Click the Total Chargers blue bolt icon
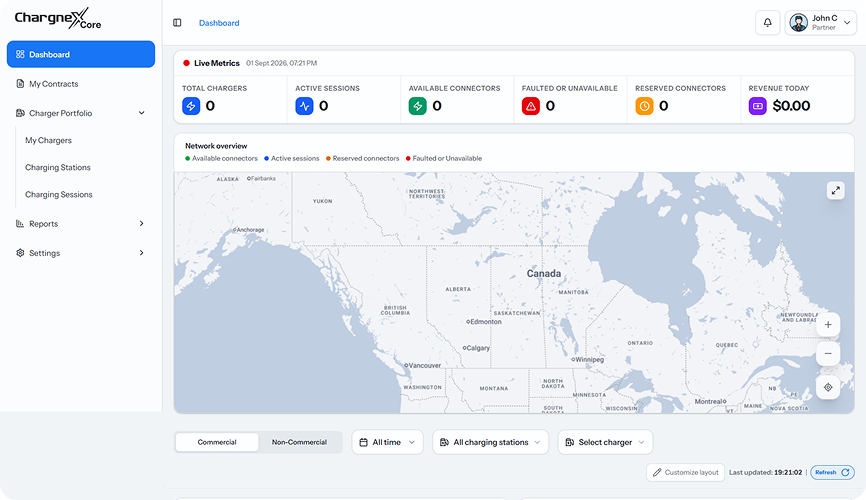This screenshot has height=500, width=866. pos(191,106)
